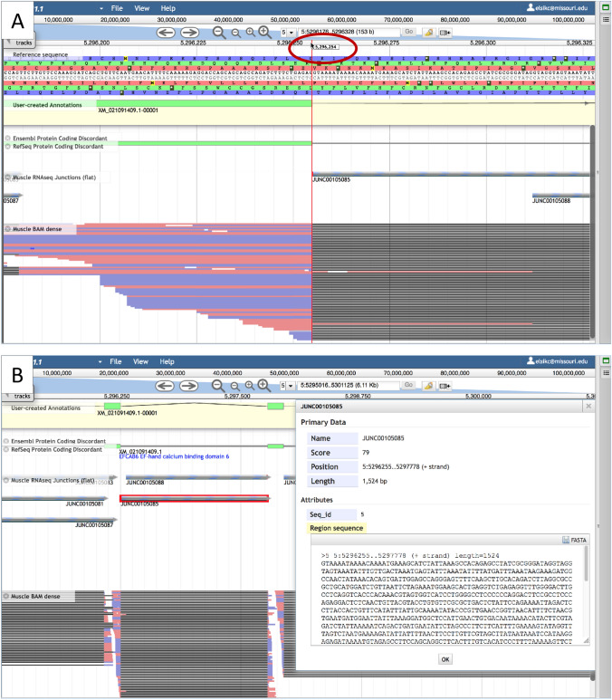Viewport: 612px width, 700px height.
Task: Close Muscle RNAseq Junctions track in panel B
Action: tap(7, 479)
